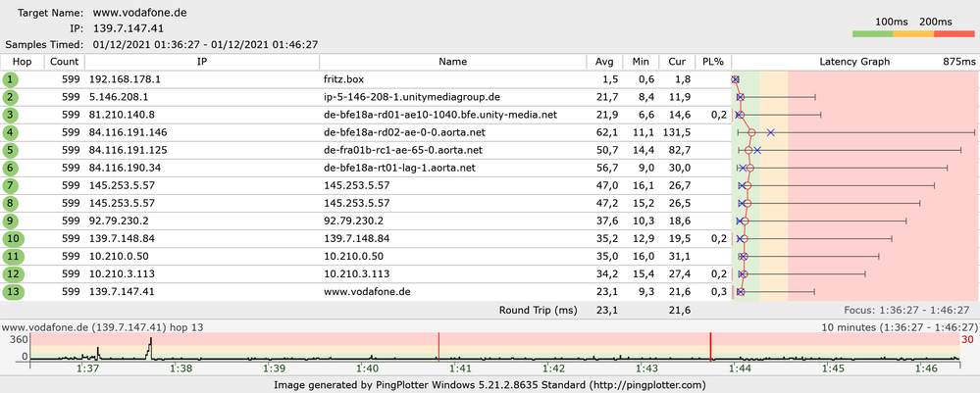Screen dimensions: 980x393
Task: Click the 62,1 average latency value
Action: [x=607, y=132]
